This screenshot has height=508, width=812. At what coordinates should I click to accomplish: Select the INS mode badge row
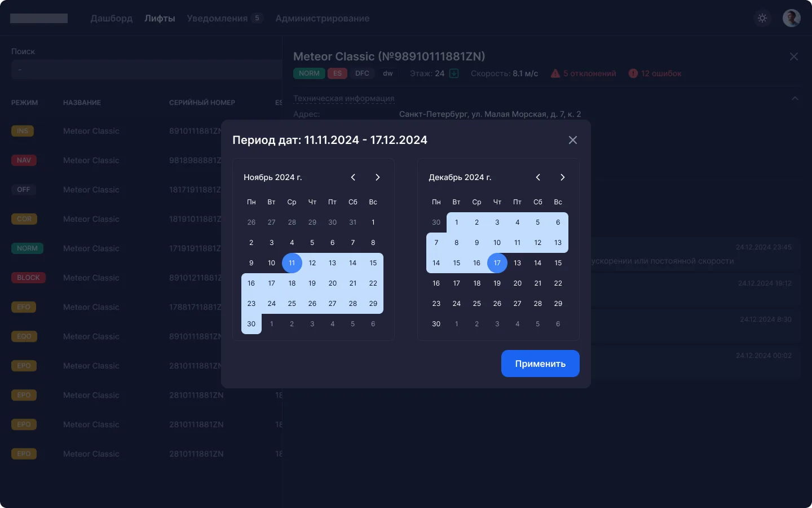[23, 131]
